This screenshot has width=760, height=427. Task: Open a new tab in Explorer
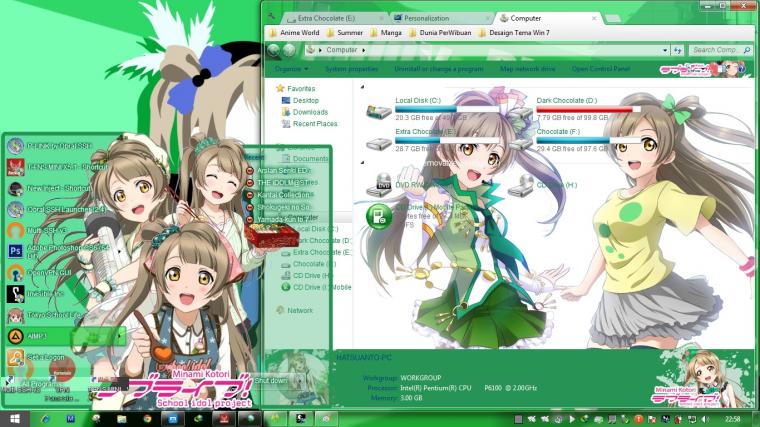[613, 18]
